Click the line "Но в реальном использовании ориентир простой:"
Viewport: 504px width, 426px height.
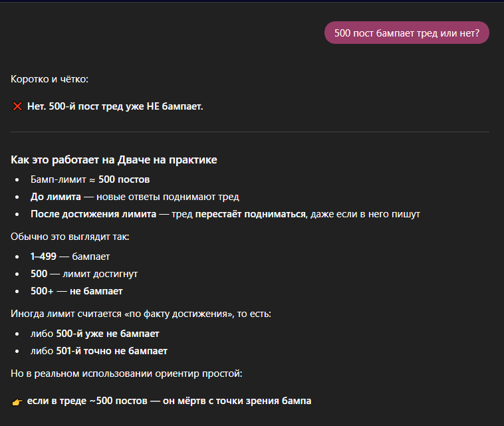pyautogui.click(x=126, y=373)
